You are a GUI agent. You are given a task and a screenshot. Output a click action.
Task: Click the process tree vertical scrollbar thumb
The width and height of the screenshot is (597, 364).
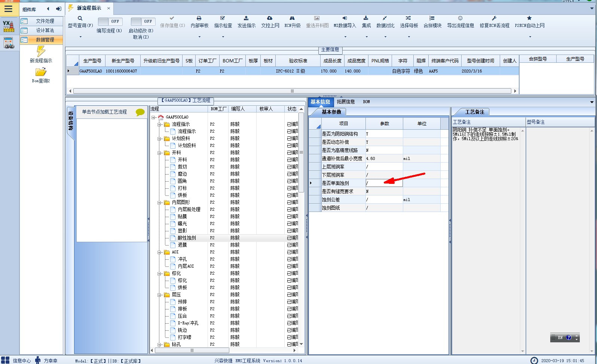point(301,152)
